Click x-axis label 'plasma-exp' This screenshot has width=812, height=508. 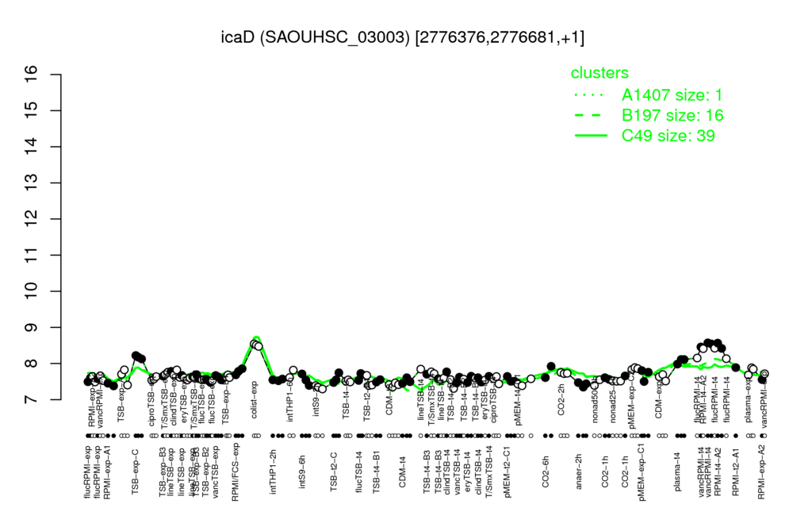click(x=749, y=400)
